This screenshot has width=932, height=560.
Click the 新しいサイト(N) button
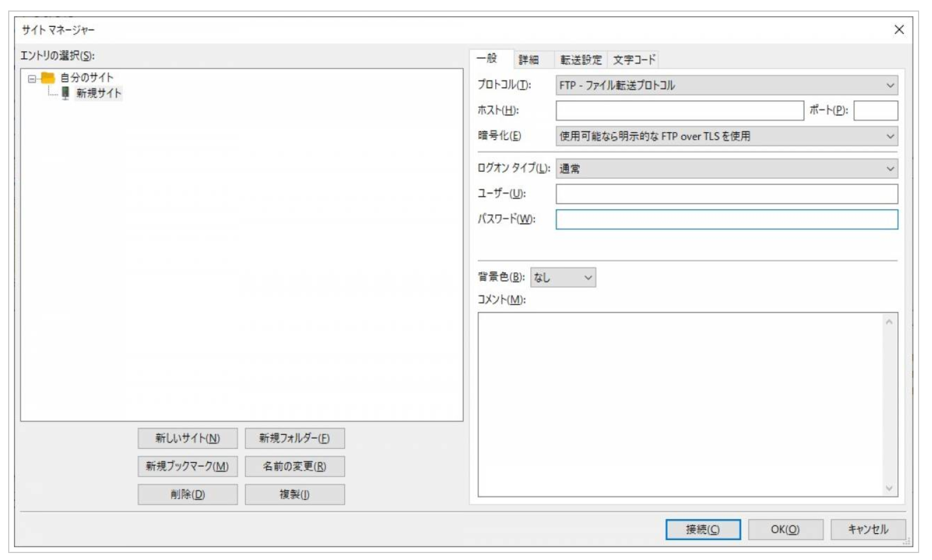coord(188,438)
